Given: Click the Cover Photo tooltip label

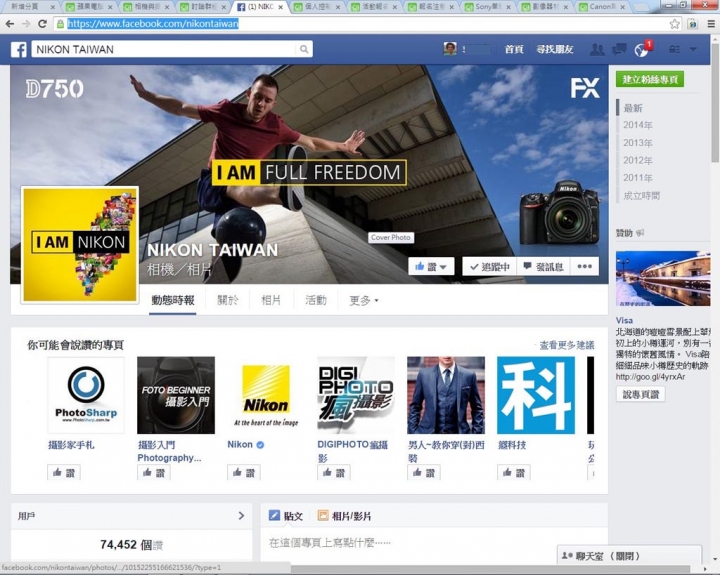Looking at the screenshot, I should (391, 237).
